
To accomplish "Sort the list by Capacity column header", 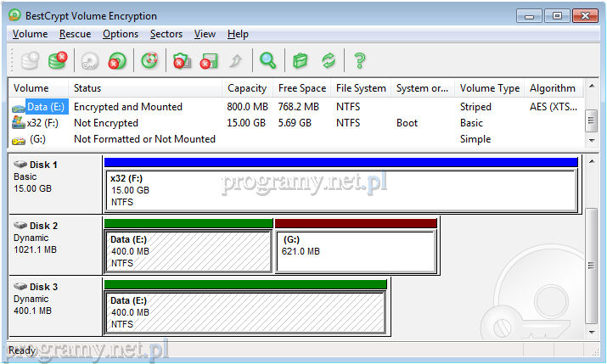I will pos(248,88).
